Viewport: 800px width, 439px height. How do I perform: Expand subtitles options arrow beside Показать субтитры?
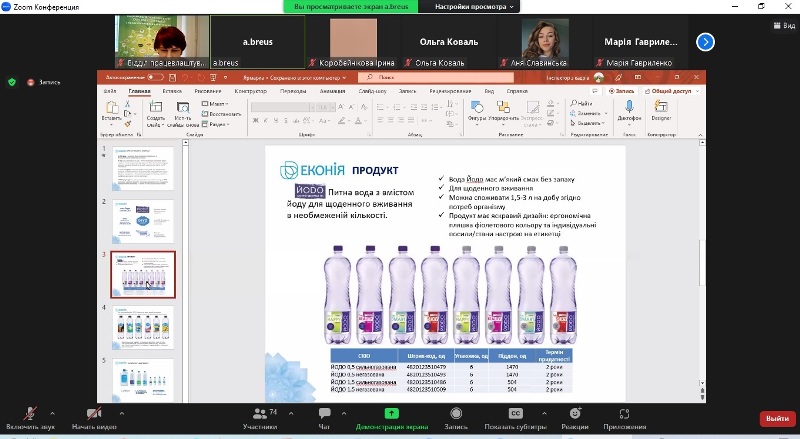[544, 413]
